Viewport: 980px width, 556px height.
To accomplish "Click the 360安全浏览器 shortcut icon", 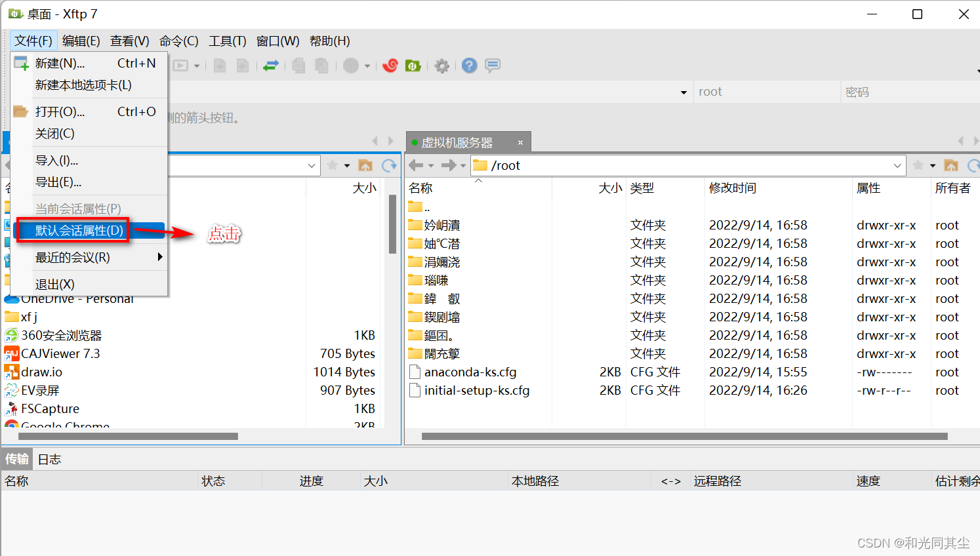I will click(12, 335).
